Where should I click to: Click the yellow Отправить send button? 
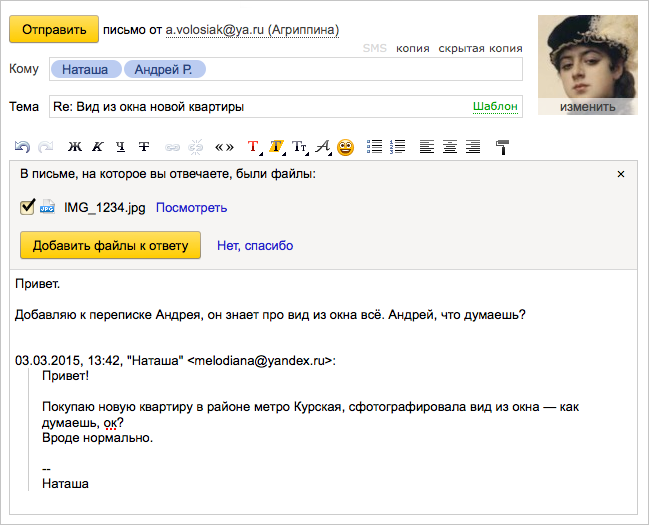click(54, 30)
